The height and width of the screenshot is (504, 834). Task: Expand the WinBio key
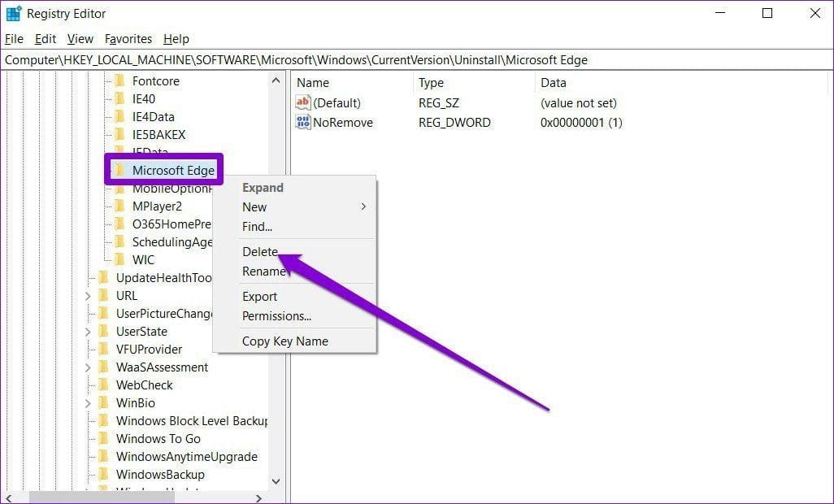89,403
